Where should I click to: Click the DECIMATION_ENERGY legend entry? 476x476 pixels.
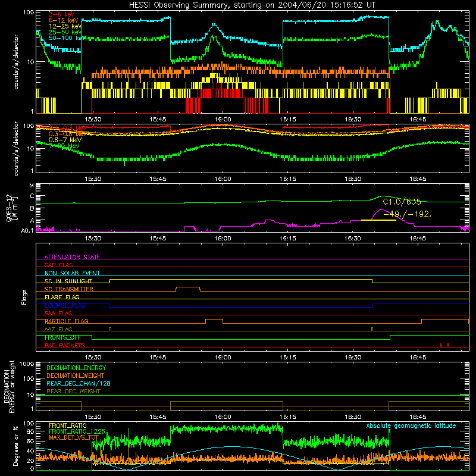(x=76, y=368)
